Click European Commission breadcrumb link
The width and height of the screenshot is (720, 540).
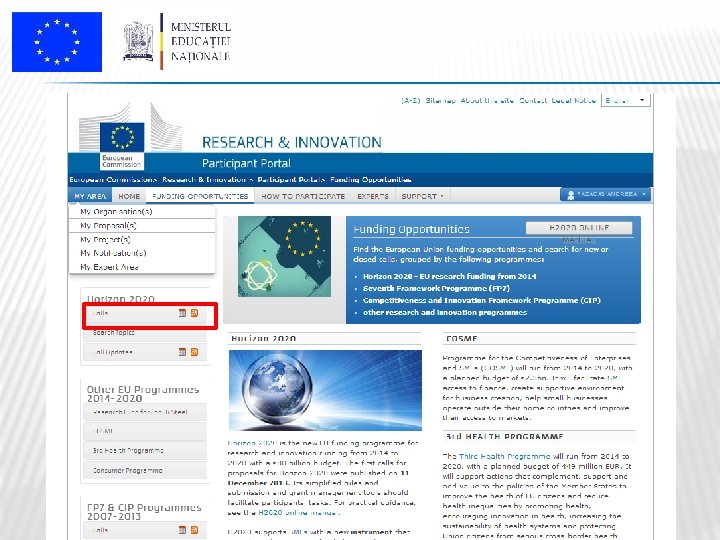(x=112, y=180)
